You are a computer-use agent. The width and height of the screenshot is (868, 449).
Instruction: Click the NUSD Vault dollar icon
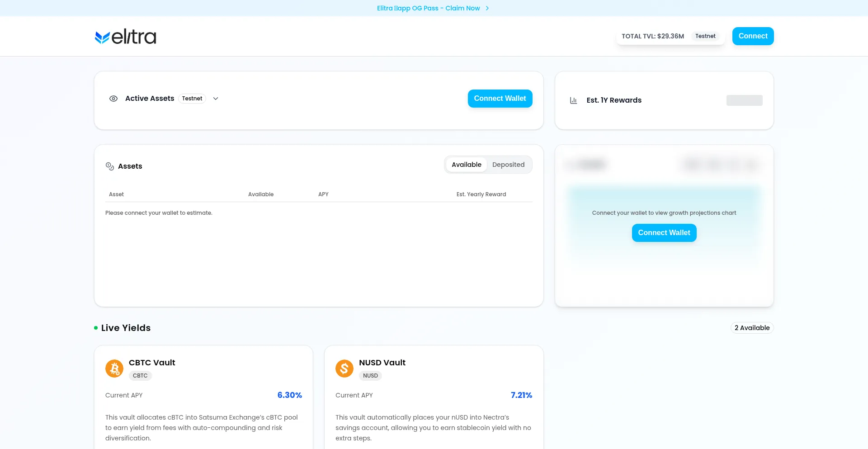point(344,369)
